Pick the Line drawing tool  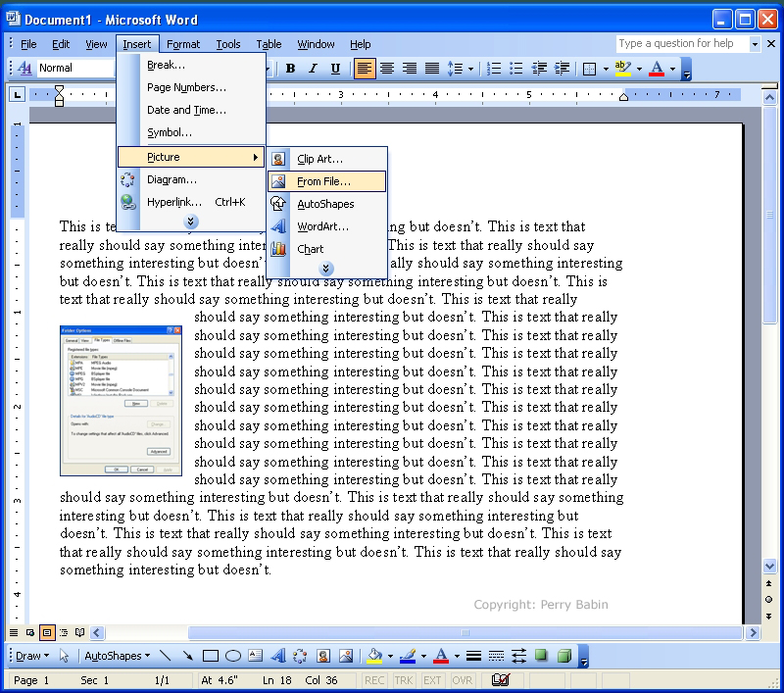[165, 656]
